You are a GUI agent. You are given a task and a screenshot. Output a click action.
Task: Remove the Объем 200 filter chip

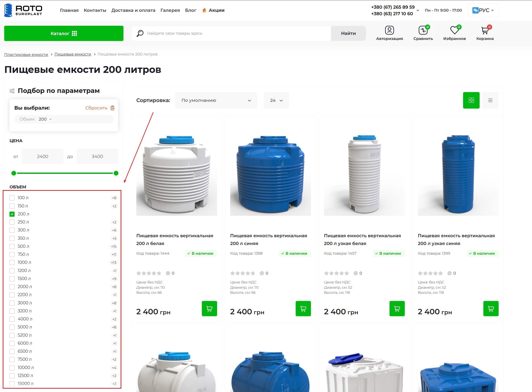click(x=50, y=119)
